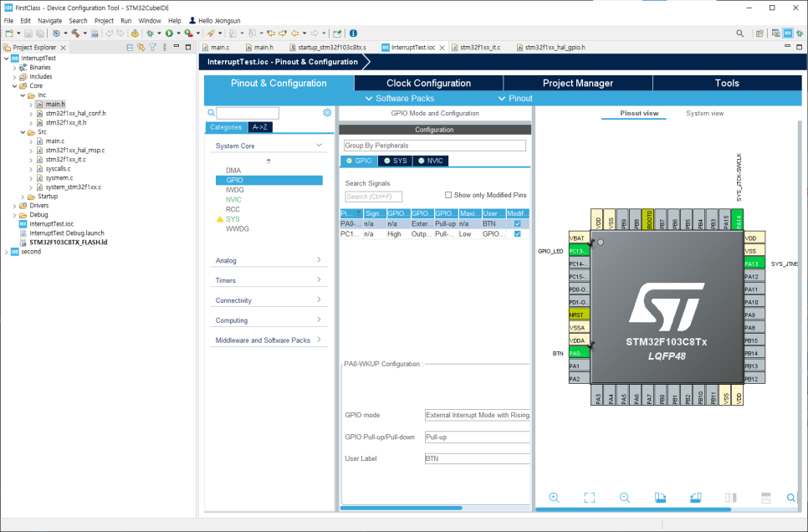This screenshot has height=532, width=808.
Task: Open the stm32f1xx_it.c editor tab
Action: coord(480,48)
